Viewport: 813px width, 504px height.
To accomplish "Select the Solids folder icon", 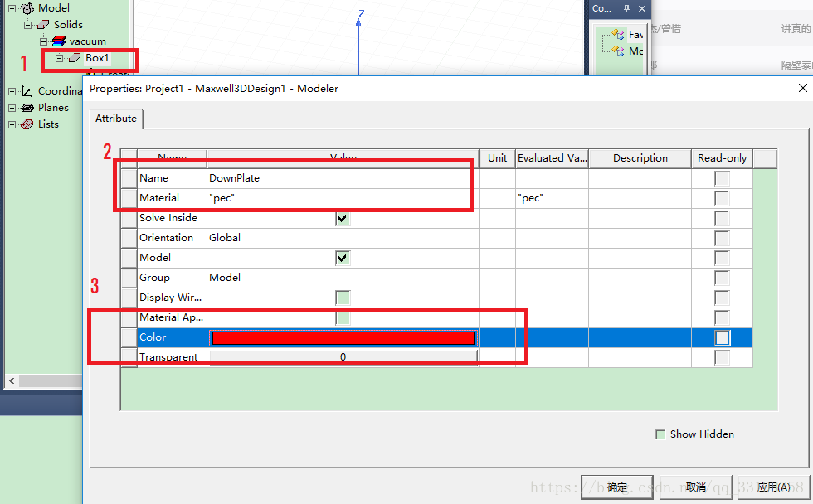I will point(43,25).
